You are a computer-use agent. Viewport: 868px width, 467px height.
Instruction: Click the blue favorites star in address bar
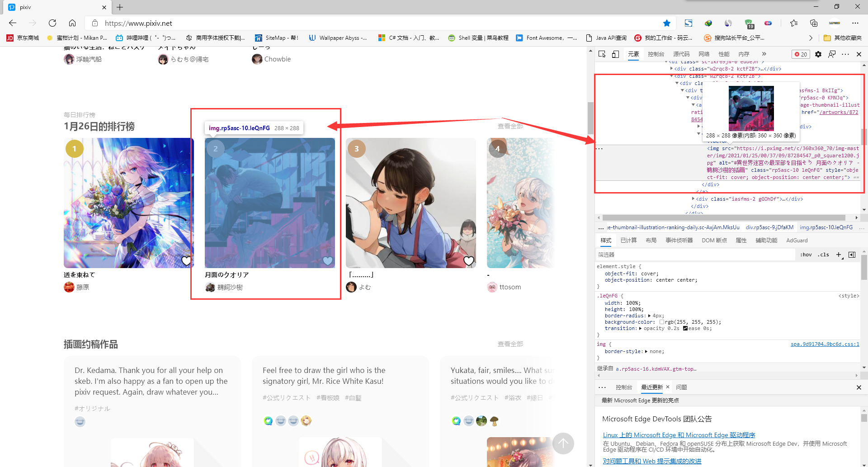(667, 23)
